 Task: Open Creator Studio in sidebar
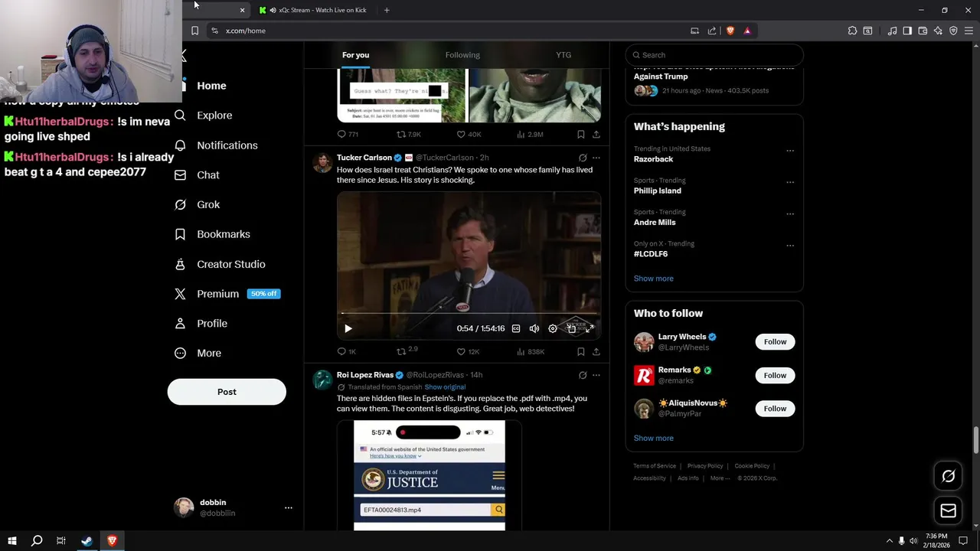(x=220, y=264)
